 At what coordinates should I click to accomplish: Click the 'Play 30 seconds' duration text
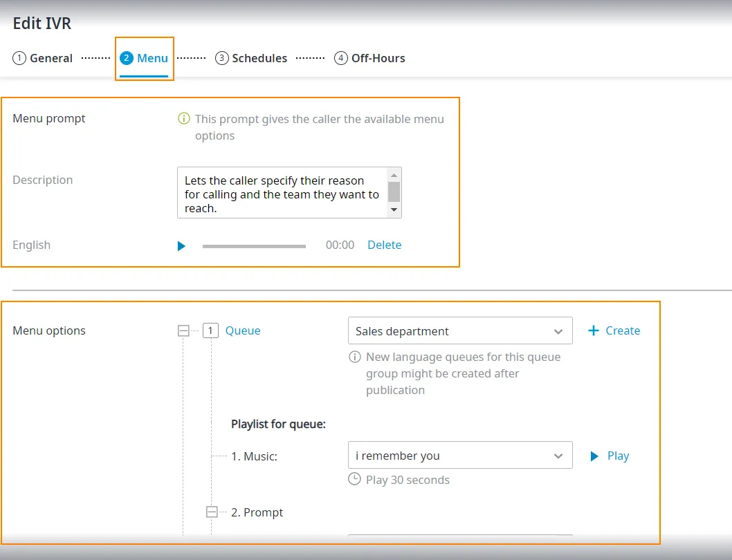coord(408,480)
